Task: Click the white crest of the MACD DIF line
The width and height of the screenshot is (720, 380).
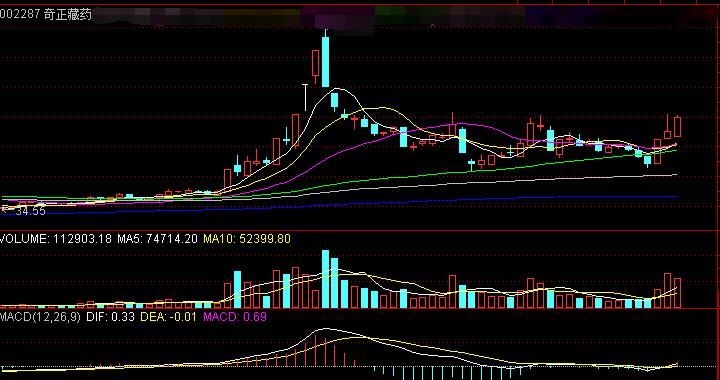Action: 326,329
